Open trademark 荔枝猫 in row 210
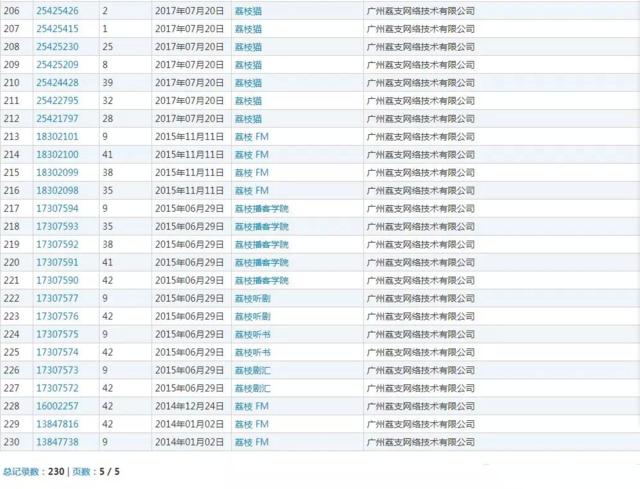Screen dimensions: 640x489 (248, 83)
